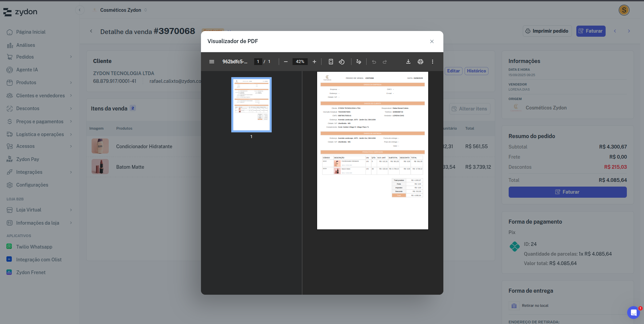Download the PDF file
Image resolution: width=644 pixels, height=324 pixels.
408,62
